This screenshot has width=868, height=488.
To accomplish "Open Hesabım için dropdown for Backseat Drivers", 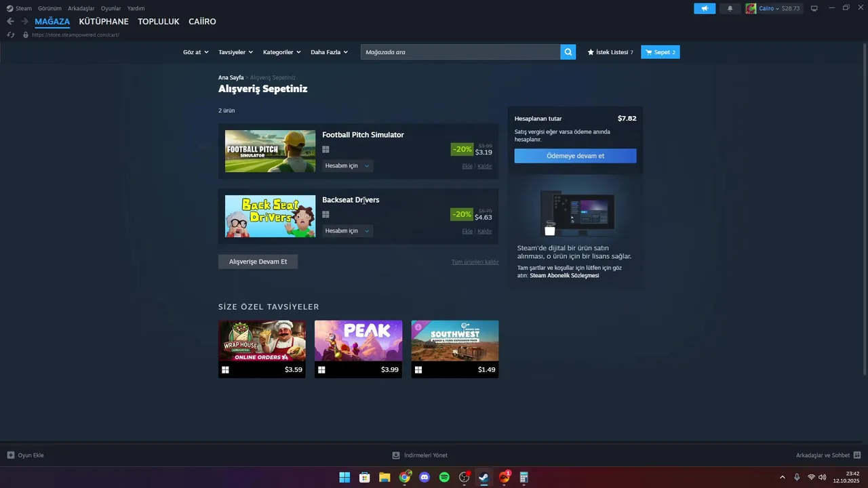I will point(347,231).
